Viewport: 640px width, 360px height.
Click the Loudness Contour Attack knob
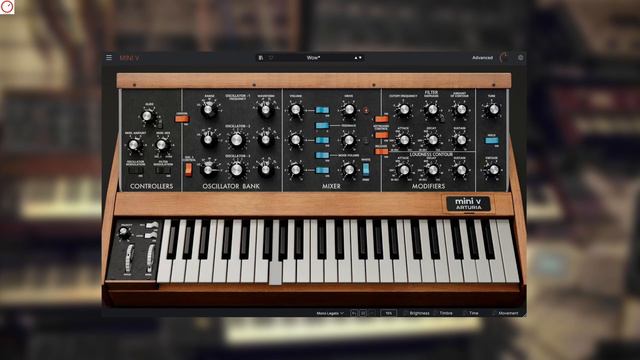tap(404, 170)
